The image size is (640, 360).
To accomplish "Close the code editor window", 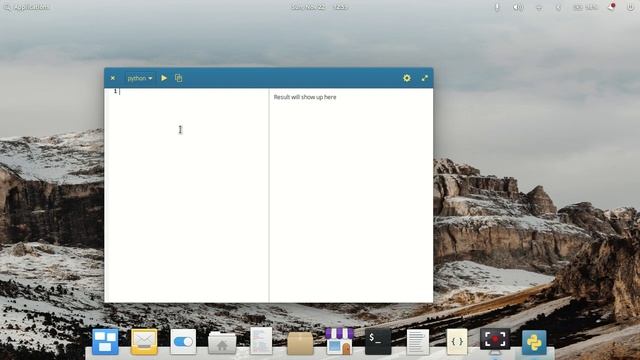I will pos(113,78).
